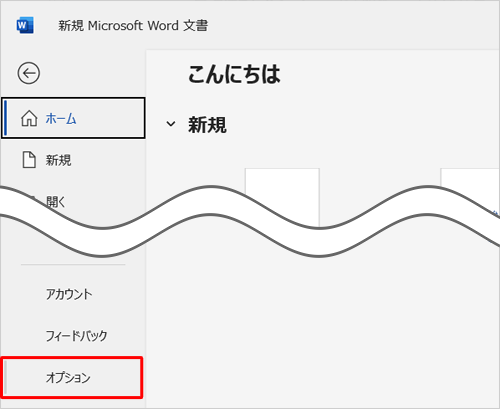Image resolution: width=500 pixels, height=409 pixels.
Task: Open the アカウント page
Action: [x=69, y=294]
